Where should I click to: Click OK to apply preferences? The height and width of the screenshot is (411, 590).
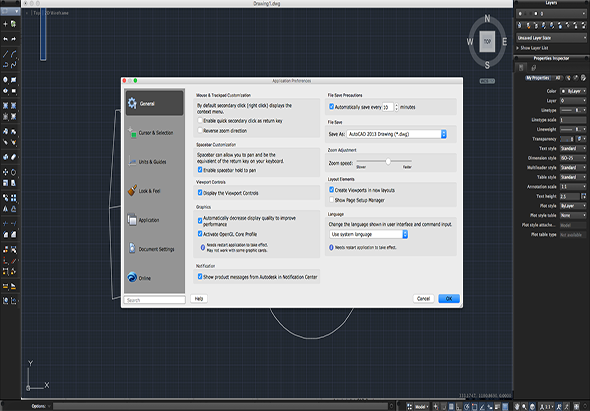coord(449,298)
